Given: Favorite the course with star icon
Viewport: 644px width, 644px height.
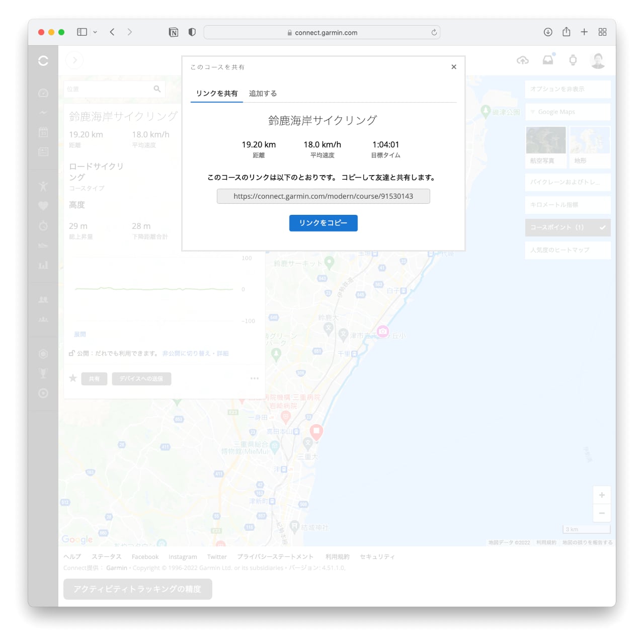Looking at the screenshot, I should pos(73,378).
